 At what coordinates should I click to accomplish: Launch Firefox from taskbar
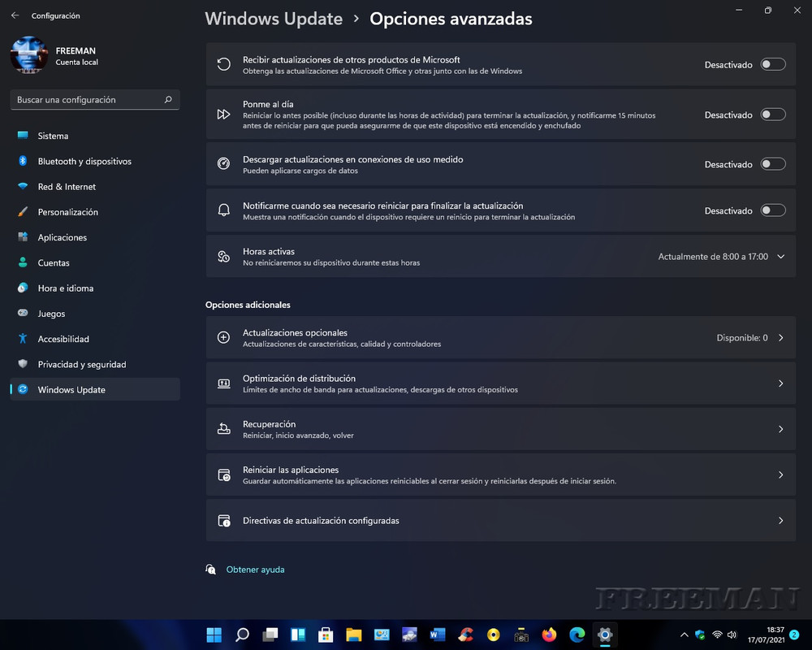pos(549,635)
